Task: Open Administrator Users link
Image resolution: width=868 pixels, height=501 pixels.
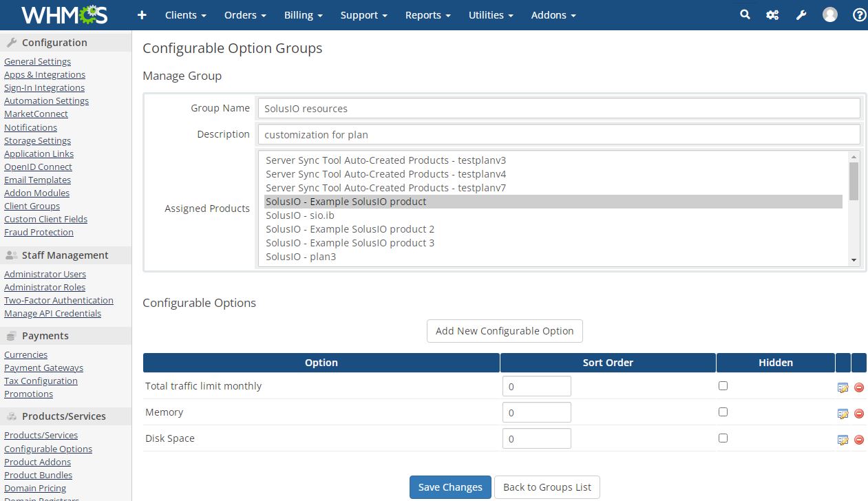Action: 45,274
